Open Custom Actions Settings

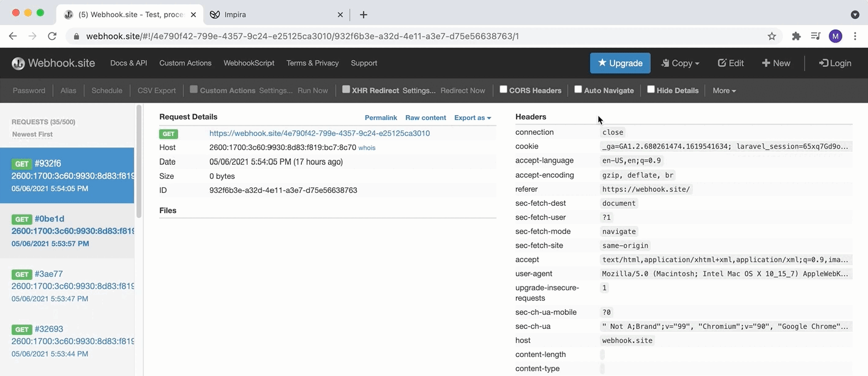[276, 91]
